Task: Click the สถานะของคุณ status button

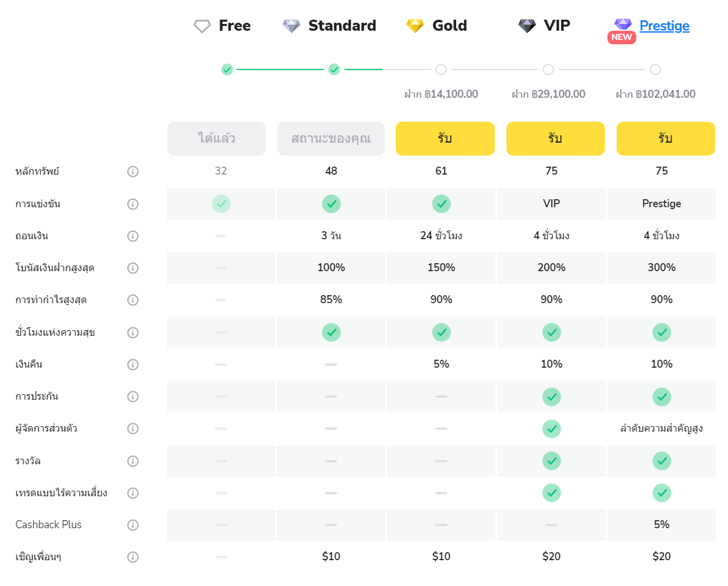Action: pos(331,138)
